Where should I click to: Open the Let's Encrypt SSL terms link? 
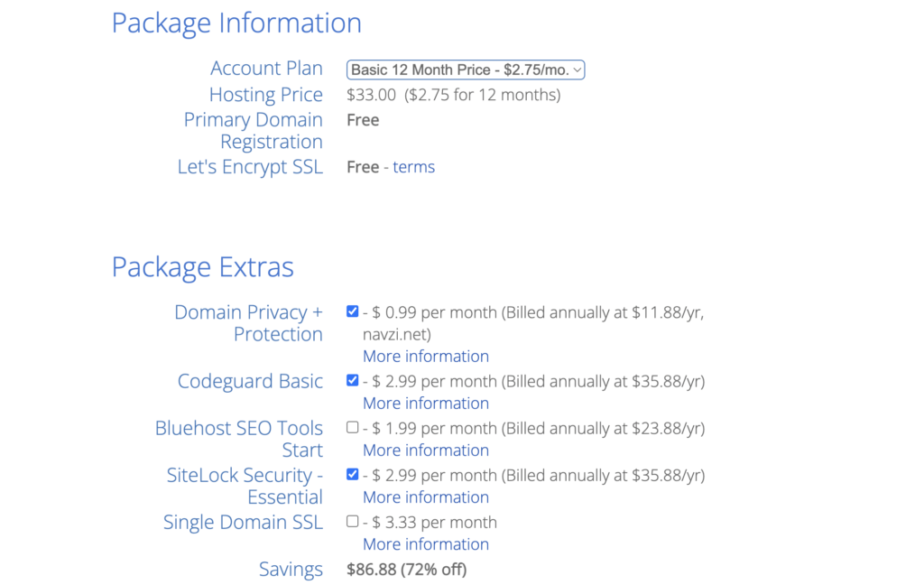[413, 167]
